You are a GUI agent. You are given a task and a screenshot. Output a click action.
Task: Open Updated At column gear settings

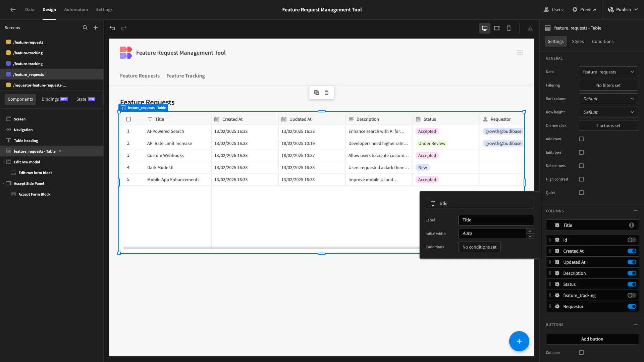point(557,262)
